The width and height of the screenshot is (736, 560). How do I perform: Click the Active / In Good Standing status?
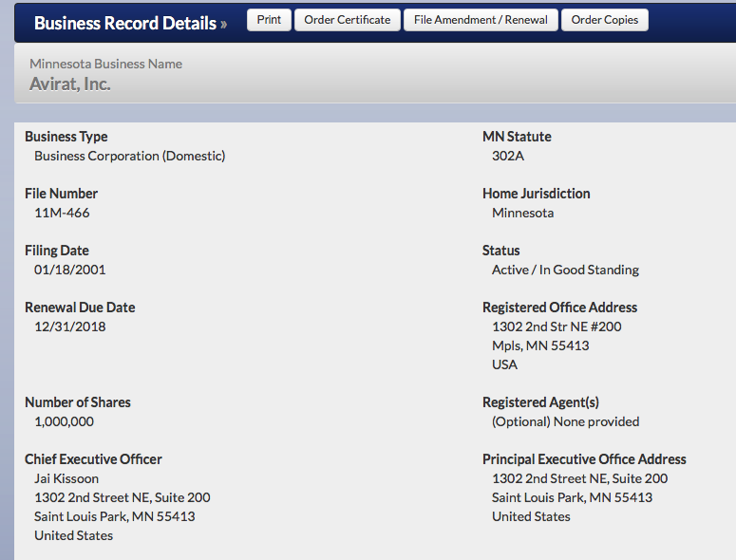pyautogui.click(x=565, y=270)
